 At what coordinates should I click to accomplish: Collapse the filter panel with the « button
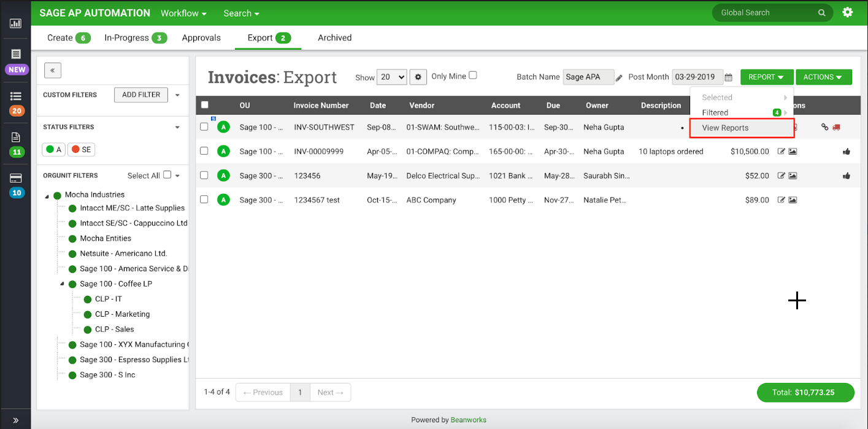(x=53, y=71)
